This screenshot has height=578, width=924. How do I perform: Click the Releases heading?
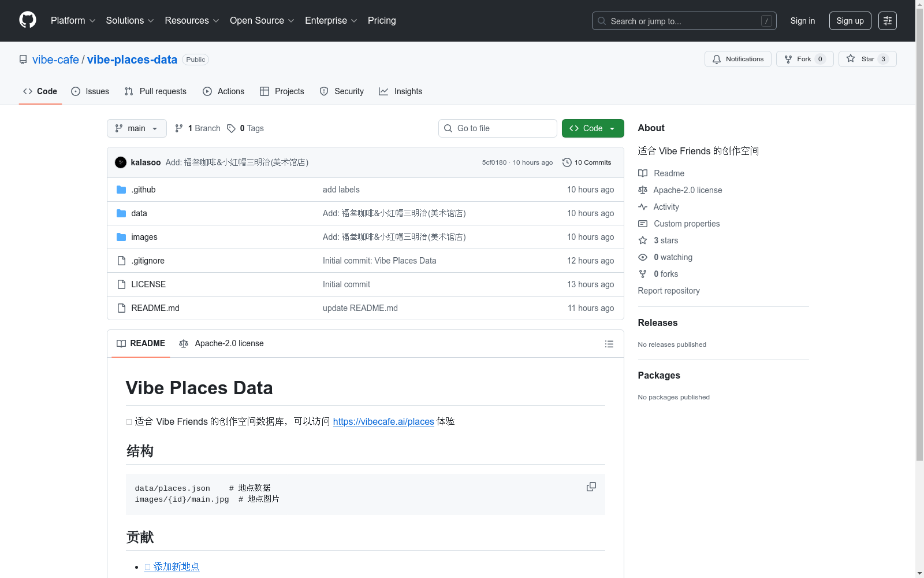click(x=658, y=323)
